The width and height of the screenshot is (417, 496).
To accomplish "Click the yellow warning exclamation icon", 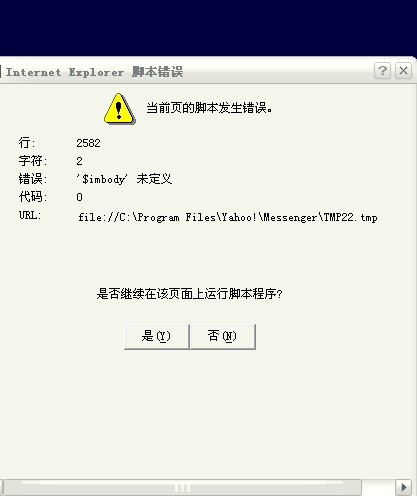I will coord(119,109).
